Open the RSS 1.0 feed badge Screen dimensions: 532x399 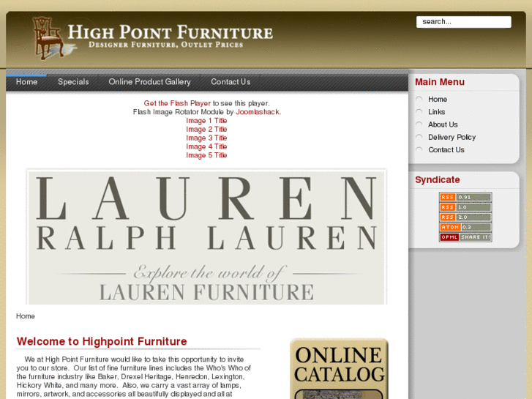pyautogui.click(x=465, y=207)
